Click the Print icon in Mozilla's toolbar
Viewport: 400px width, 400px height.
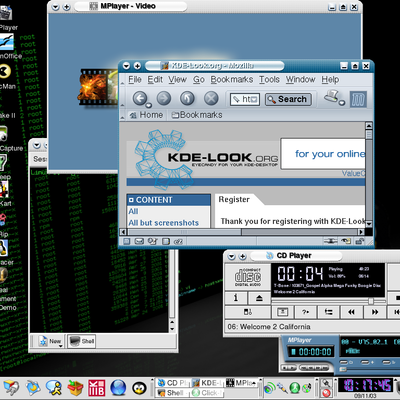click(332, 97)
